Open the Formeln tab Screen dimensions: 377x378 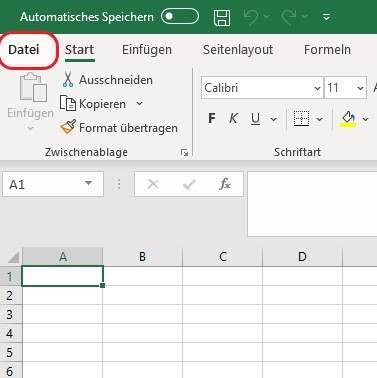coord(327,50)
